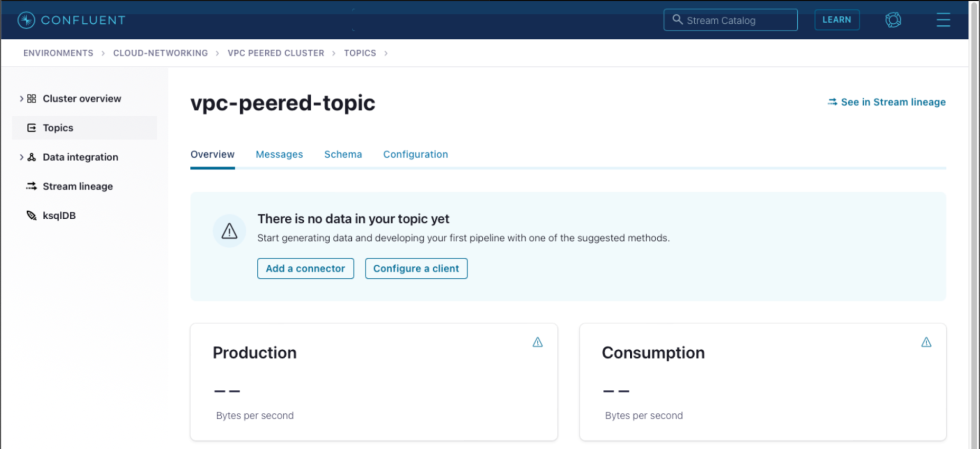Viewport: 980px width, 449px height.
Task: Follow See in Stream lineage link
Action: (x=886, y=102)
